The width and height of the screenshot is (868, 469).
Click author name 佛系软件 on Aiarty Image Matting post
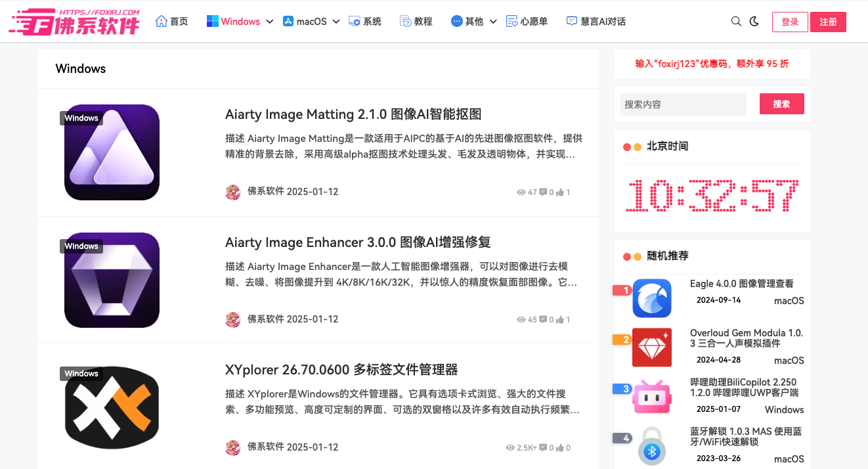click(x=265, y=192)
